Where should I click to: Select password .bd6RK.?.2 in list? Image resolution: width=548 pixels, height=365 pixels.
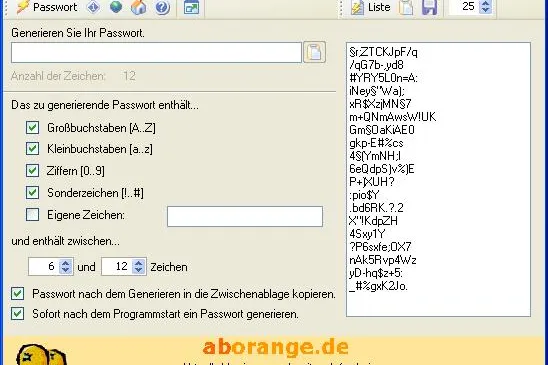coord(376,208)
